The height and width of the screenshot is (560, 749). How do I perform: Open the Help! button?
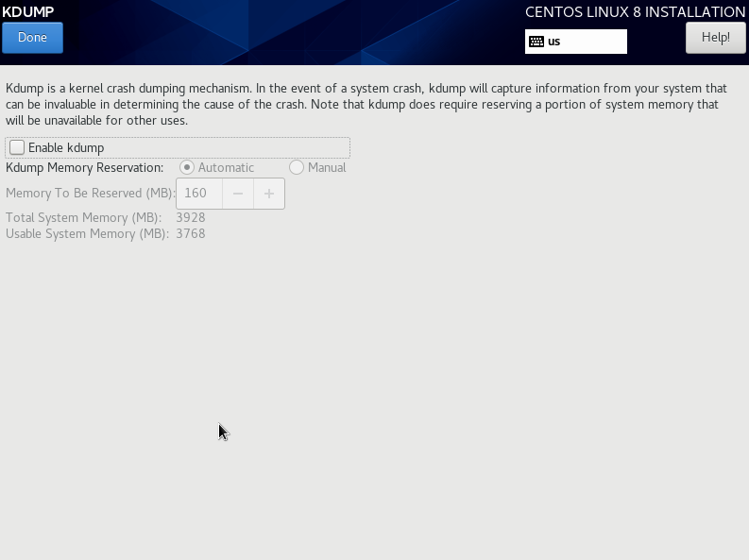(x=716, y=38)
